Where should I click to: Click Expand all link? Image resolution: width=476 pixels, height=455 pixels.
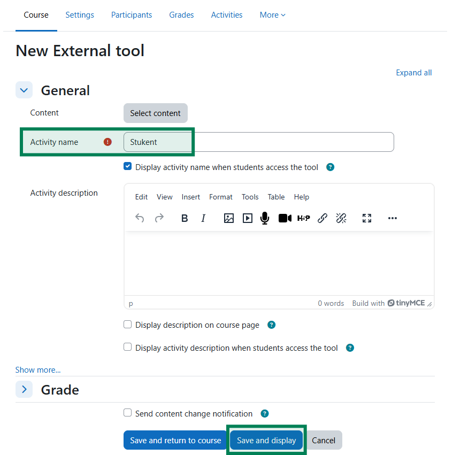pos(414,73)
